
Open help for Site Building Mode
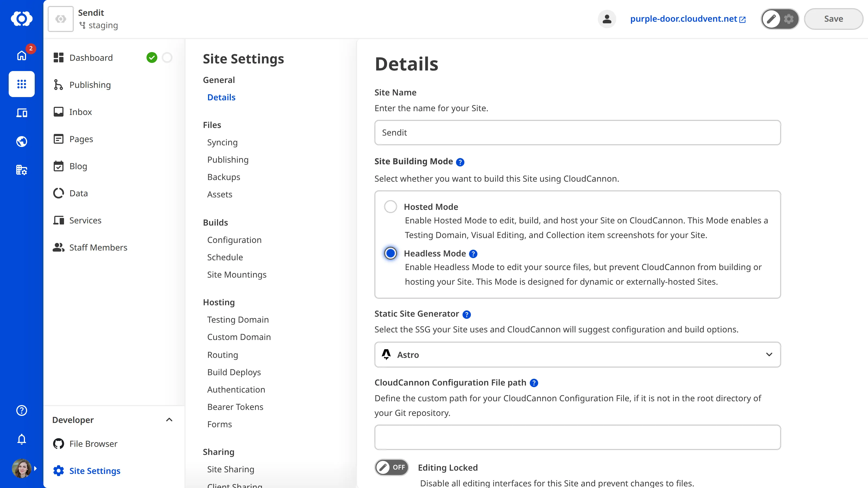(460, 162)
